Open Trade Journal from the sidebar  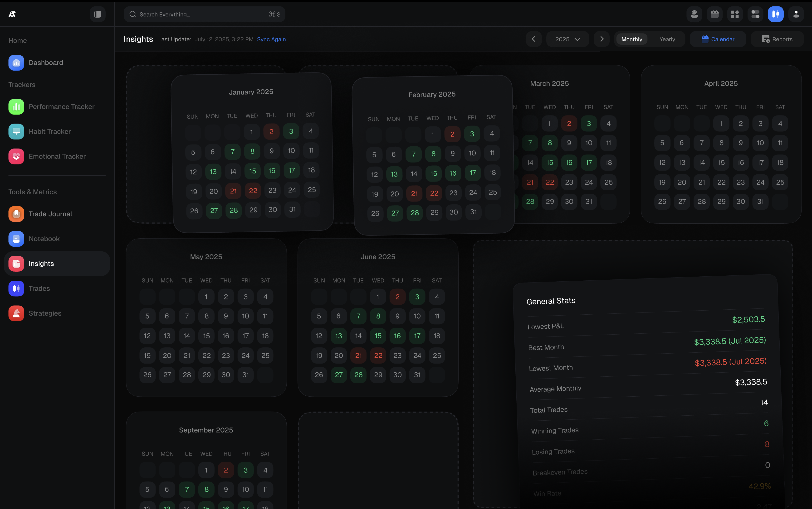50,214
